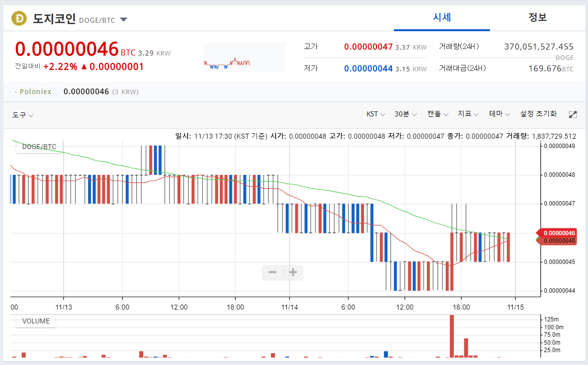Click the low price 0.00000044 value
Viewport: 588px width, 365px height.
click(x=368, y=68)
